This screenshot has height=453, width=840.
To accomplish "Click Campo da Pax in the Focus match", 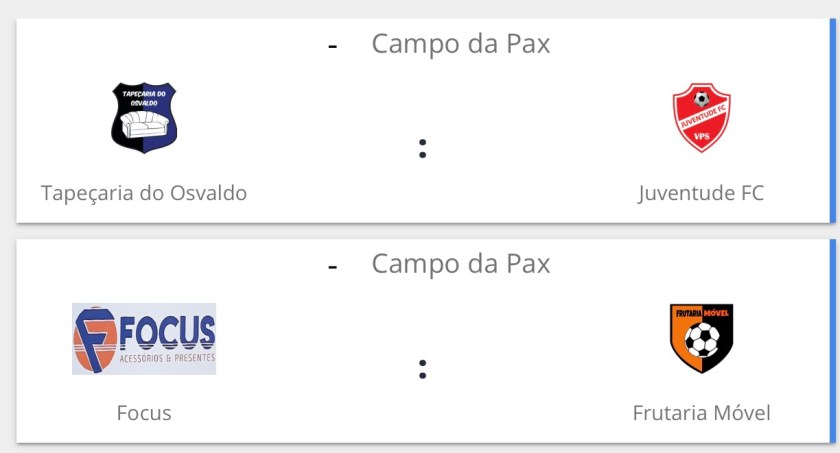I will coord(461,264).
